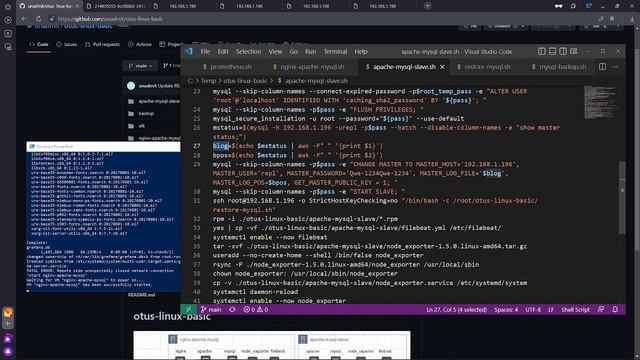The height and width of the screenshot is (360, 640).
Task: Split the editor to the right
Action: (x=602, y=67)
